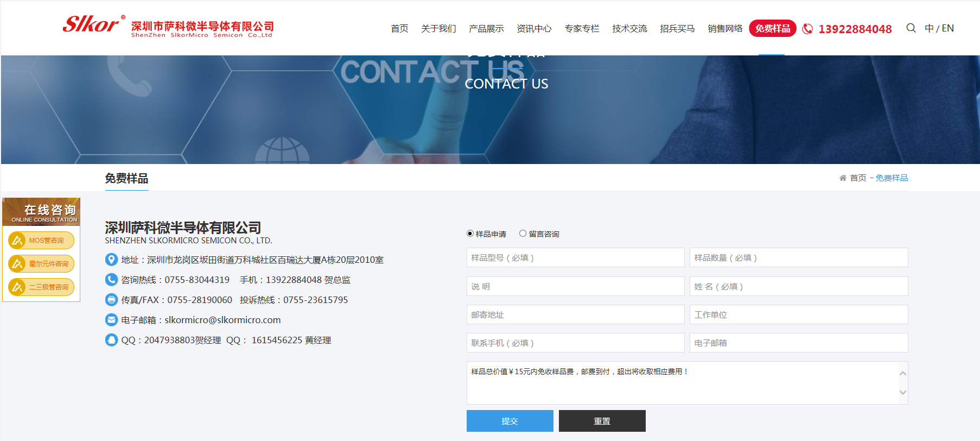Click the email envelope icon
Image resolution: width=980 pixels, height=441 pixels.
[111, 320]
